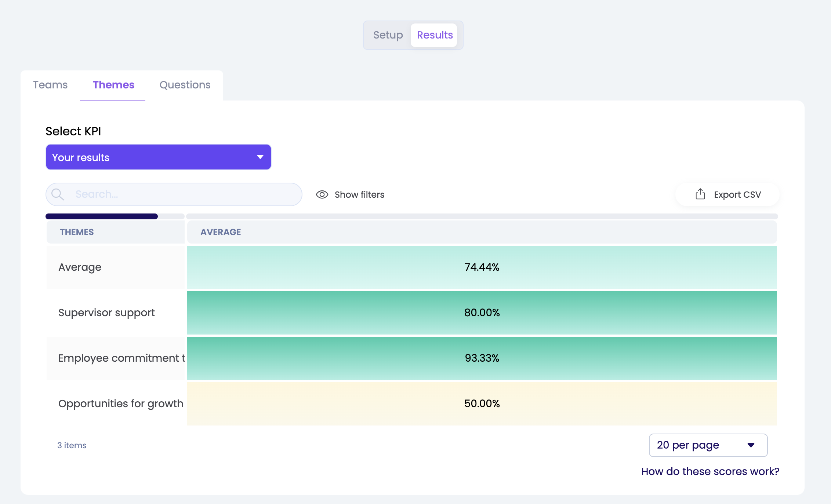The image size is (831, 504).
Task: Click the dark horizontal scrollbar thumb
Action: (x=102, y=216)
